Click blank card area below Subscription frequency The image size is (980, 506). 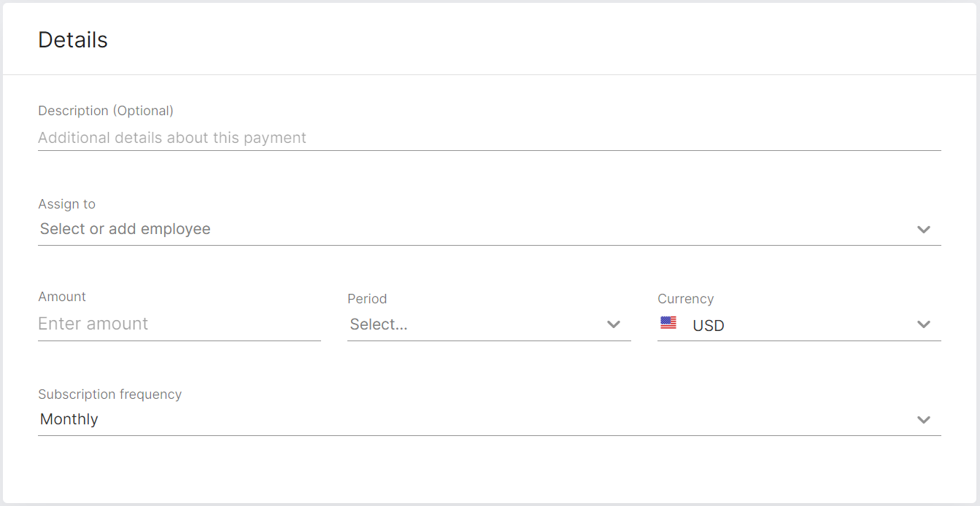click(489, 470)
